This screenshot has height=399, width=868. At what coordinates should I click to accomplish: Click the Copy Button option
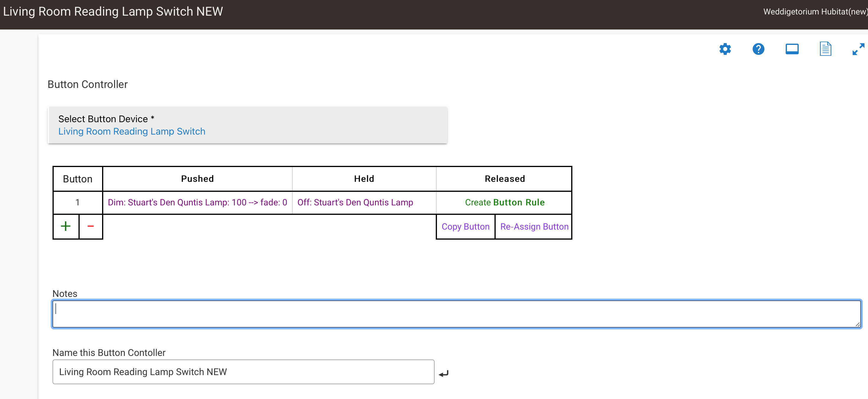465,226
